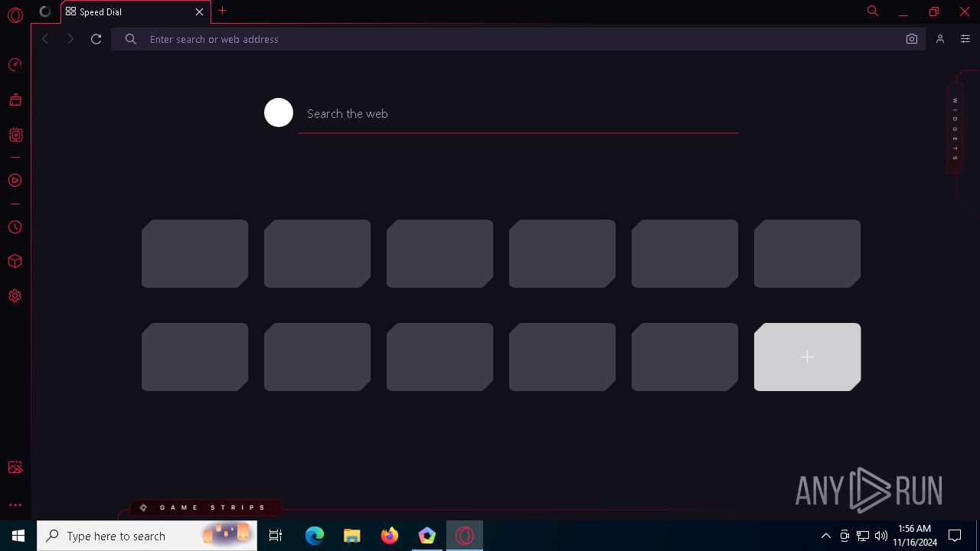Screen dimensions: 980x551
Task: Open the profile account icon
Action: click(940, 39)
